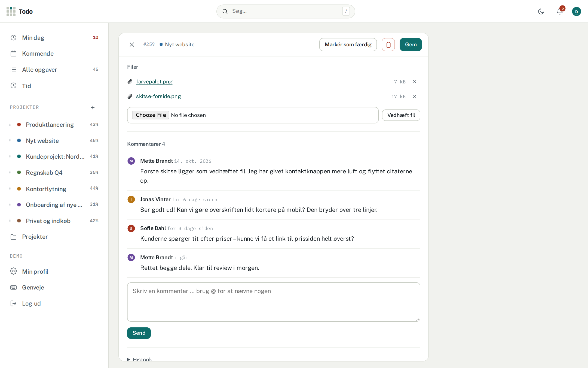Click Log ud
Screen dimensions: 588x368
click(x=54, y=303)
